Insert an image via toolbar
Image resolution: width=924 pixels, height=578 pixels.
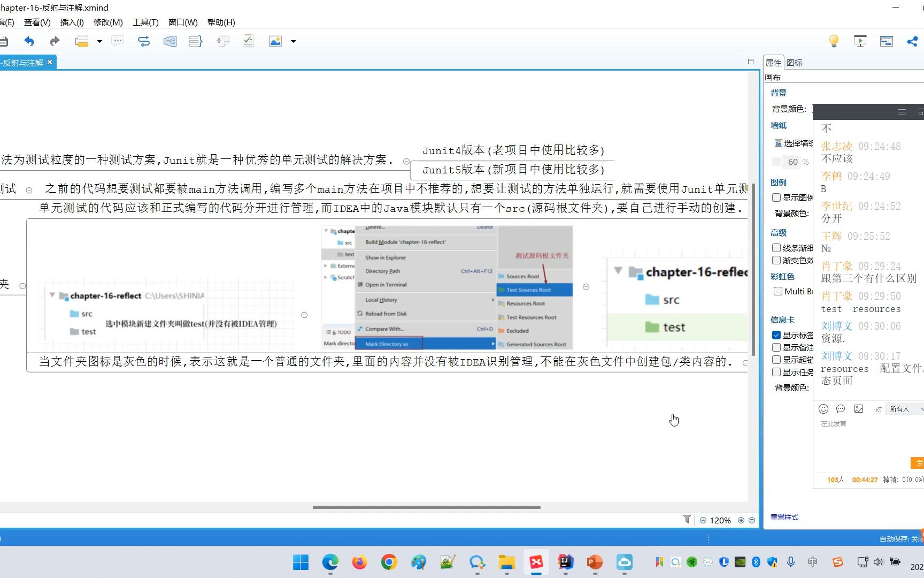point(275,41)
